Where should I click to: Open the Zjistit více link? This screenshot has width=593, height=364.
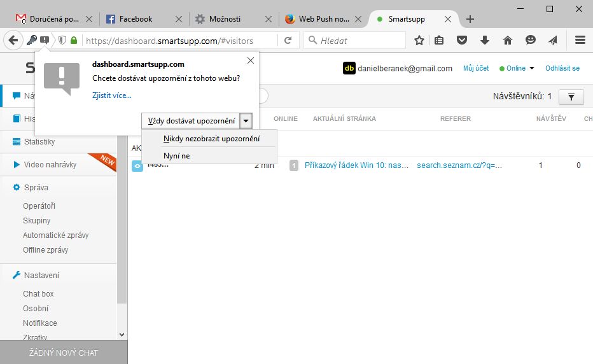(x=112, y=95)
